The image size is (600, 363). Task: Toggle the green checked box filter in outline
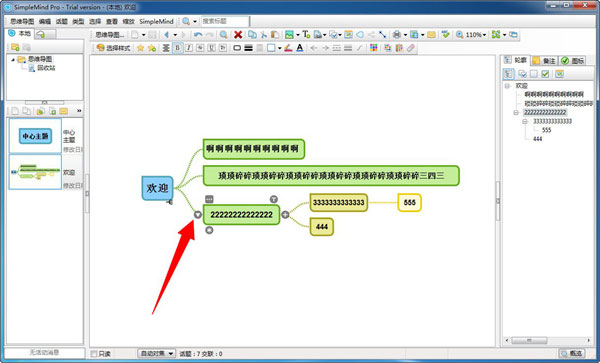click(x=545, y=73)
